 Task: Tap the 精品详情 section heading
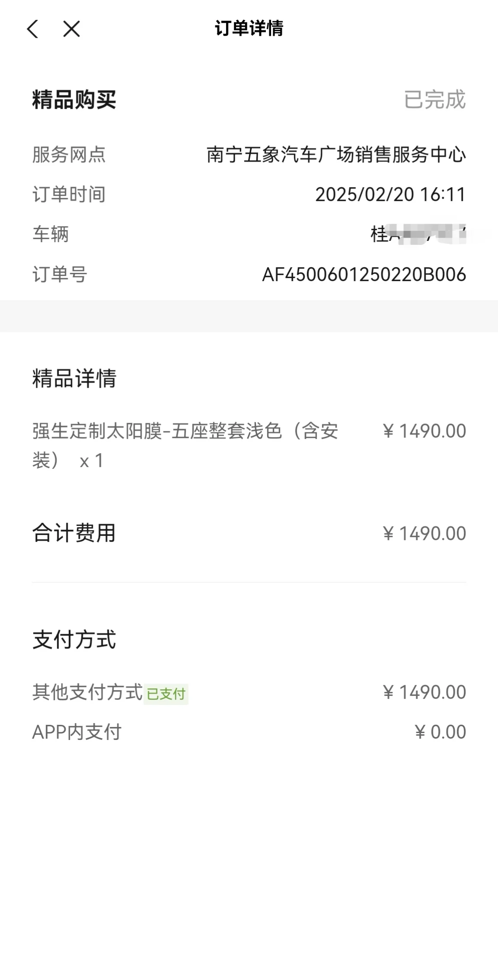pos(74,378)
